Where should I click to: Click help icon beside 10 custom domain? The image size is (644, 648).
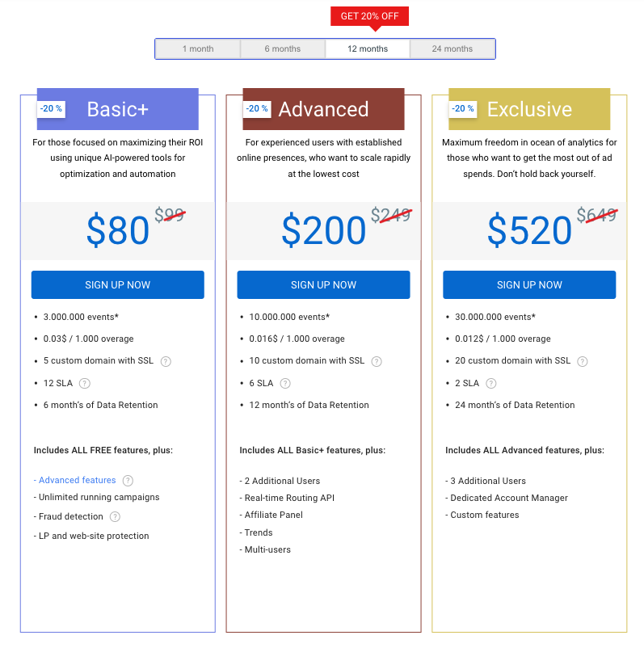tap(377, 361)
